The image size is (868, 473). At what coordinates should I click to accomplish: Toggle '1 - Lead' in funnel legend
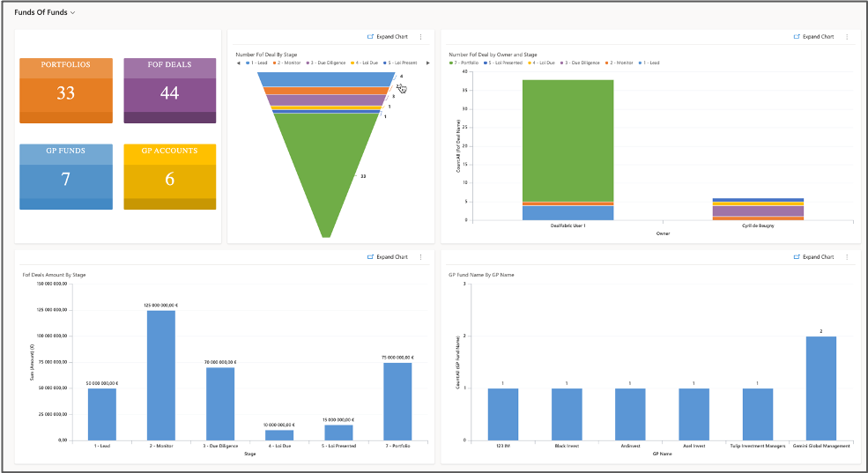pos(256,63)
